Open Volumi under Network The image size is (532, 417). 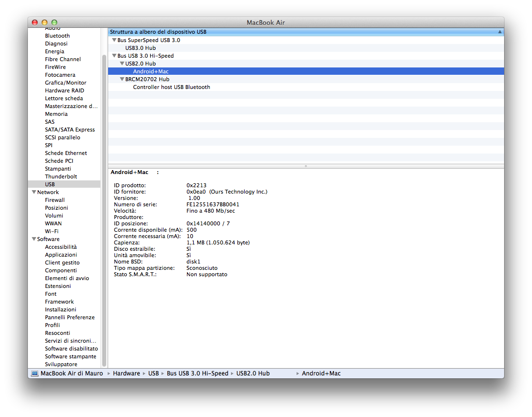[54, 216]
